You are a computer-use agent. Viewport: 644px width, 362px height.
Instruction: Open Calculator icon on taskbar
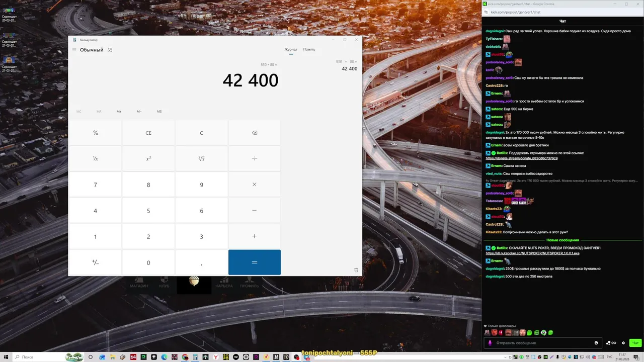(195, 357)
